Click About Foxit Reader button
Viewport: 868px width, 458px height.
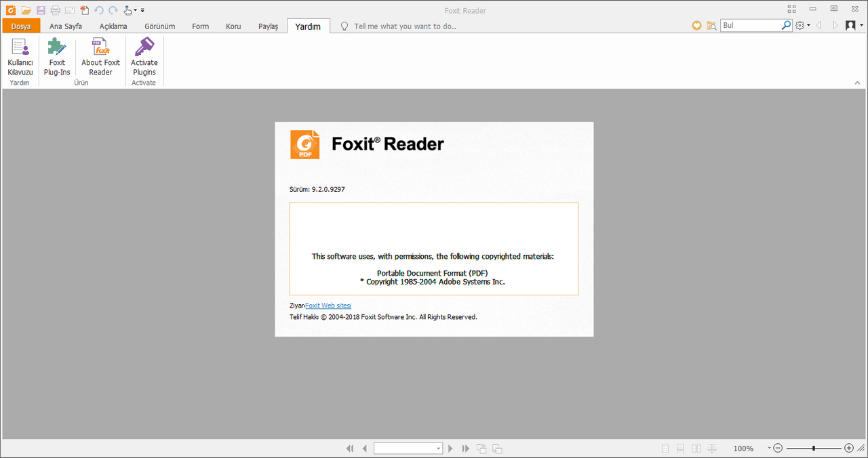click(x=100, y=57)
